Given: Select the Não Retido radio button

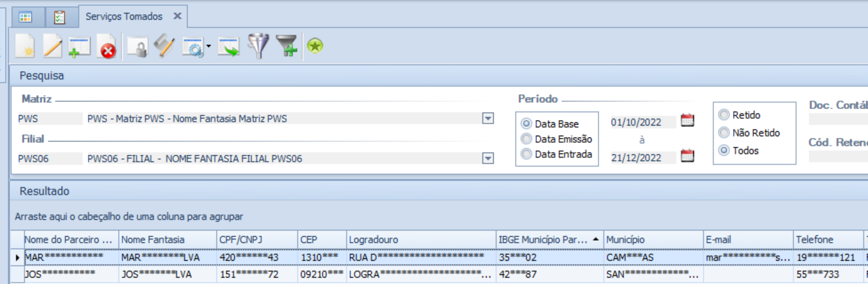Looking at the screenshot, I should (724, 133).
